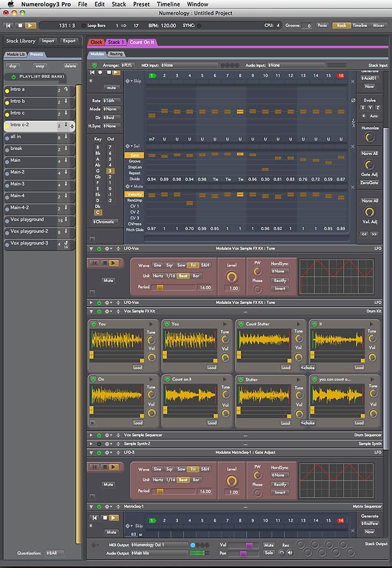
Task: Click the Vel. Adj knob
Action: pyautogui.click(x=369, y=212)
